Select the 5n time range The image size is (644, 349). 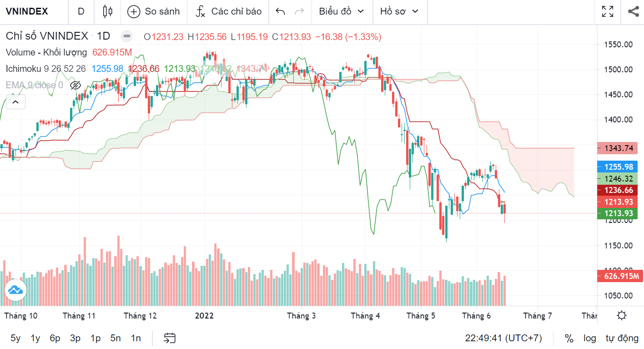(x=116, y=338)
